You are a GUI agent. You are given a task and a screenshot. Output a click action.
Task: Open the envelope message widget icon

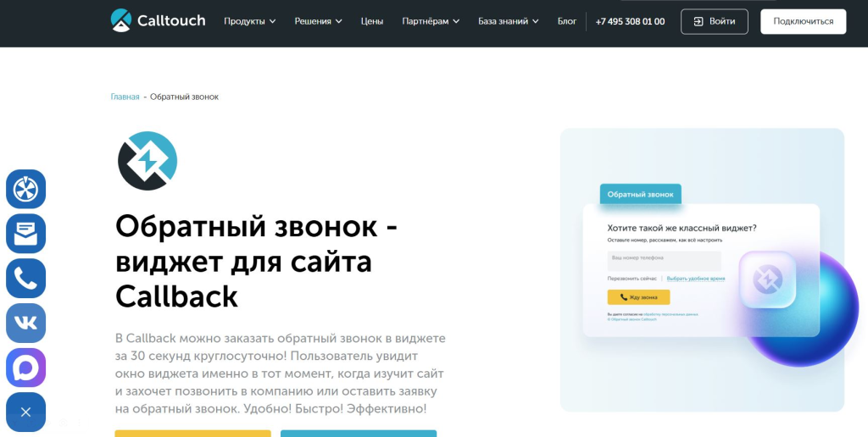coord(26,234)
